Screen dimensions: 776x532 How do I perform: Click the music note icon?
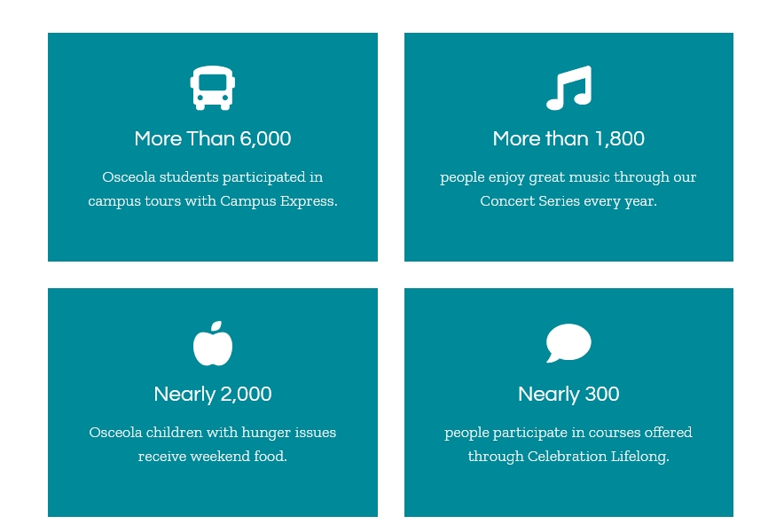tap(568, 88)
